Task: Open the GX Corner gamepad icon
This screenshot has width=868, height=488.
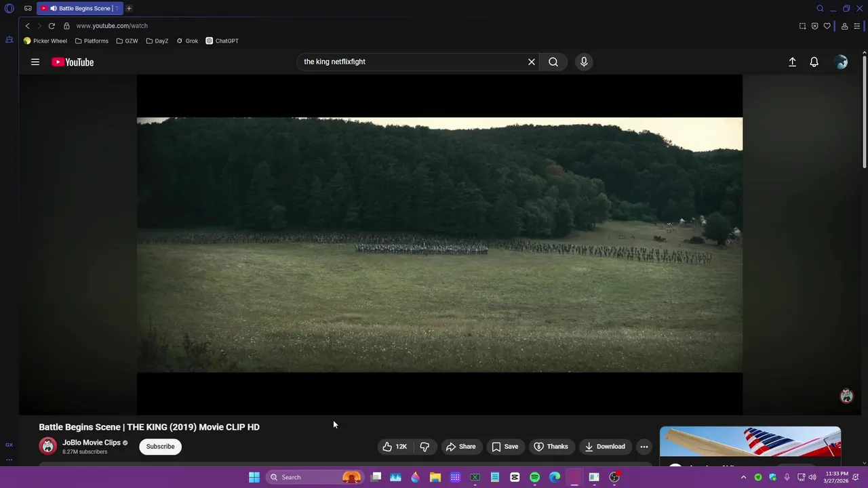Action: click(x=28, y=8)
